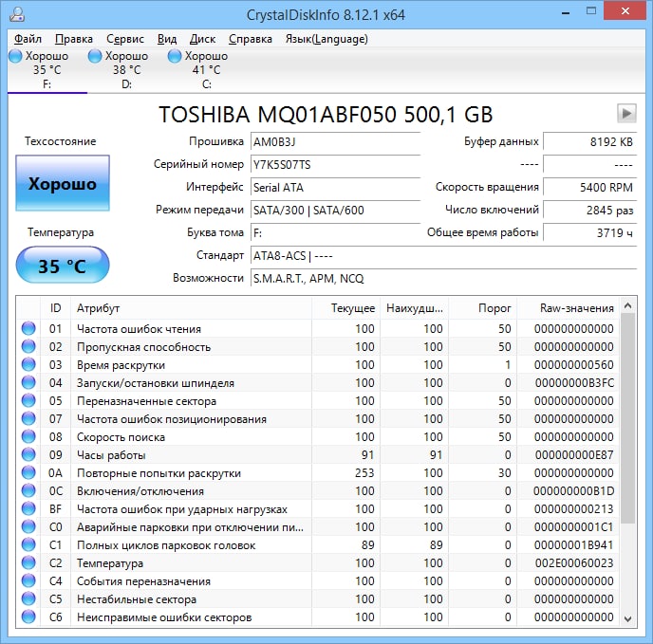
Task: Click buffer size value 8192 KB
Action: (590, 142)
